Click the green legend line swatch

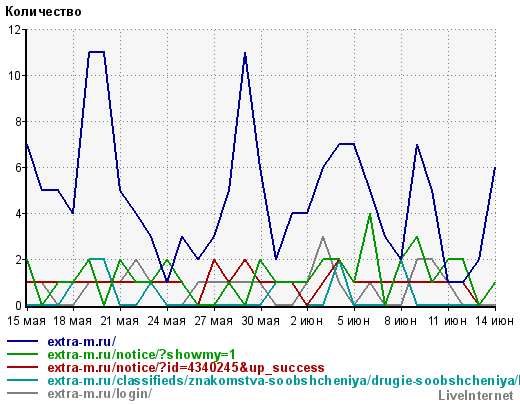[x=22, y=354]
